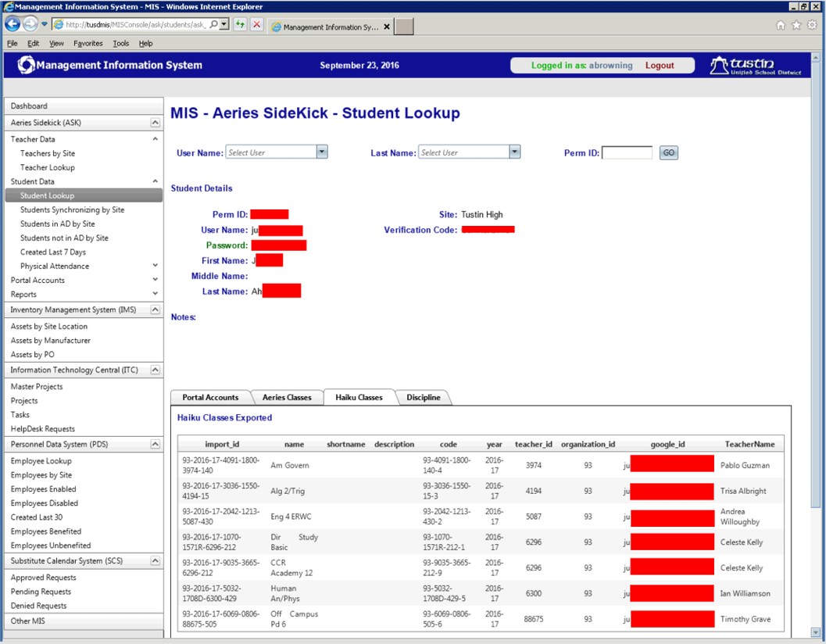Open Created Last 7 Days
The width and height of the screenshot is (826, 644).
52,252
